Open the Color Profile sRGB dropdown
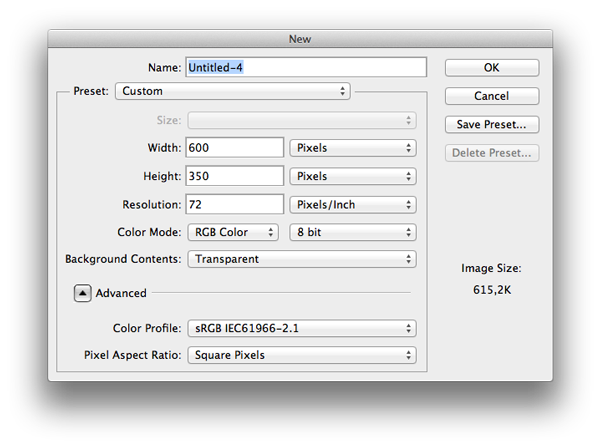Image resolution: width=600 pixels, height=447 pixels. 302,328
